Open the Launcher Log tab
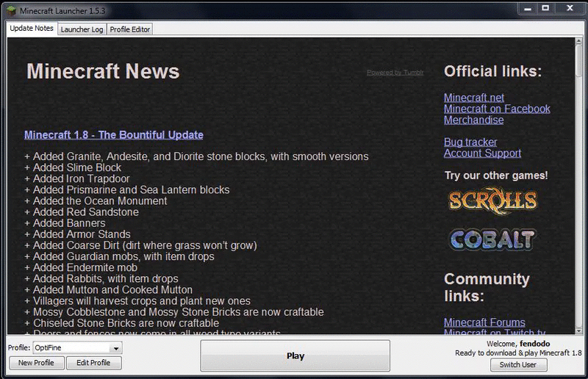Screen dimensions: 588x379 coord(82,29)
